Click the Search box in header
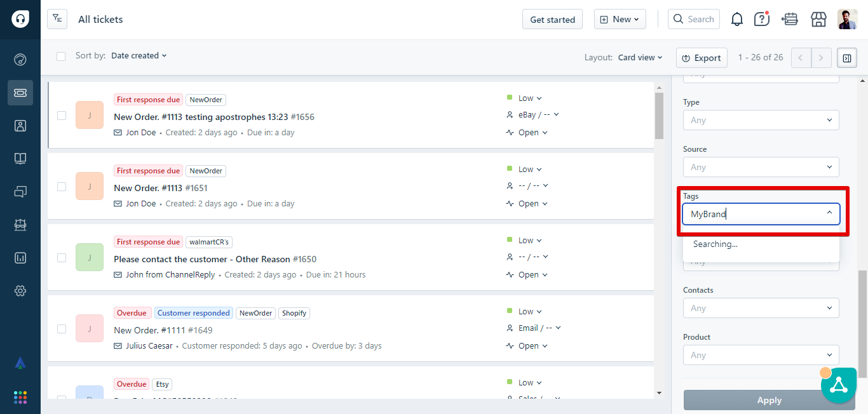Image resolution: width=868 pixels, height=414 pixels. 694,19
